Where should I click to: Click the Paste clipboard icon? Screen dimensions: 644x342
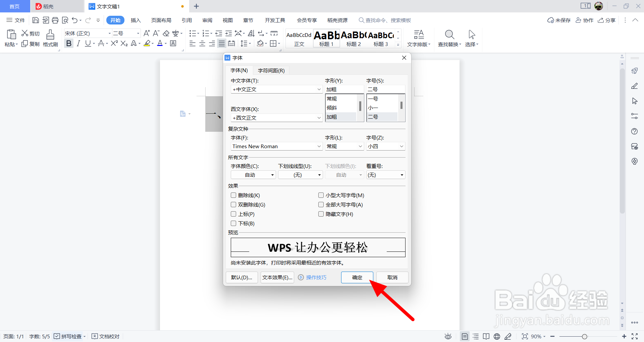click(11, 35)
